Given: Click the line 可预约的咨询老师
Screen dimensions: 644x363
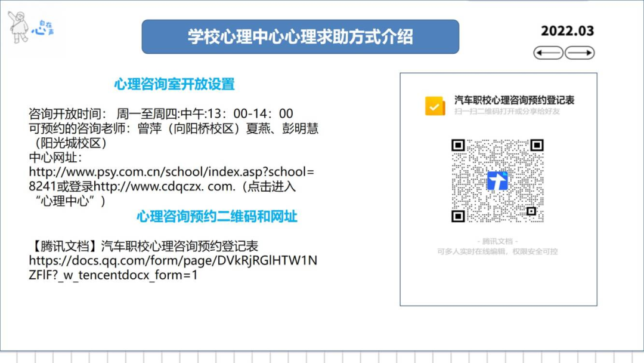Looking at the screenshot, I should point(174,128).
